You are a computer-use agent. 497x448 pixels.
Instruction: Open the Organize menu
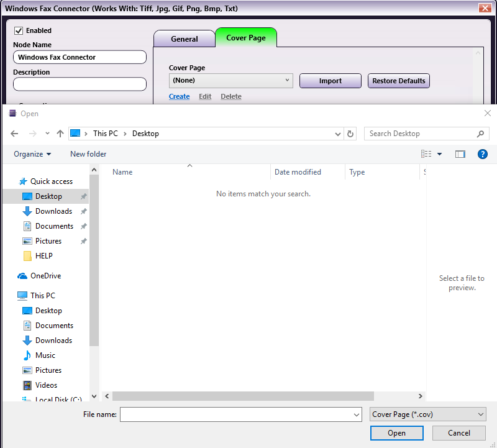(32, 154)
